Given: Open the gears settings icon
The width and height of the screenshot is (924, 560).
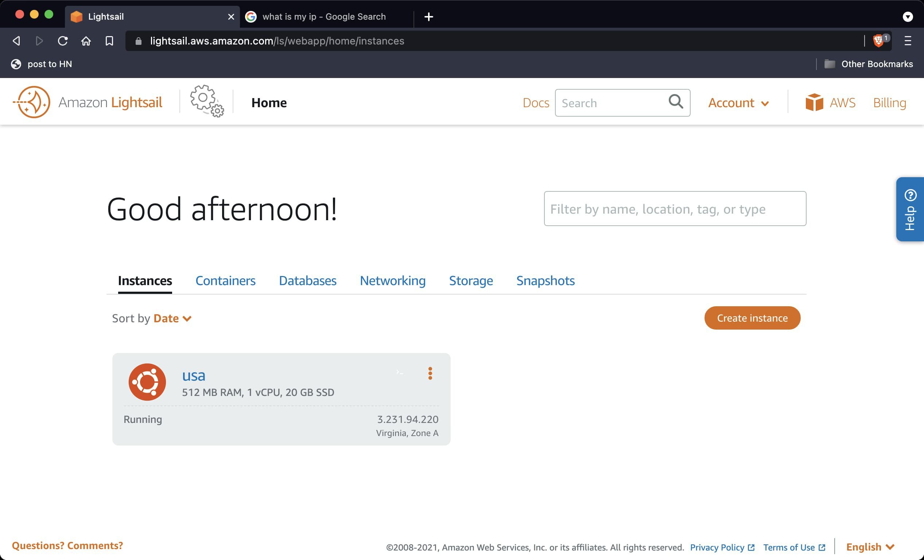Looking at the screenshot, I should [207, 101].
